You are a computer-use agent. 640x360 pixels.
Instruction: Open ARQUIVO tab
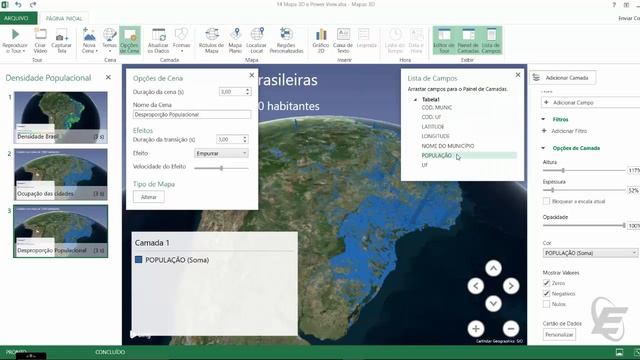[x=18, y=18]
